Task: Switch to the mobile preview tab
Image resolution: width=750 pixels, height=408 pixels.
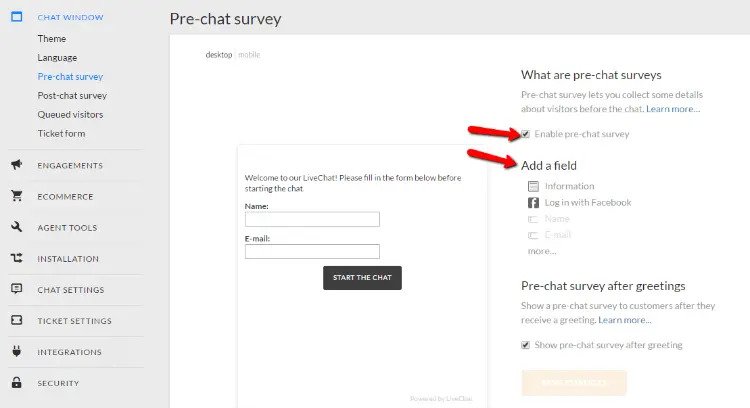Action: (x=249, y=55)
